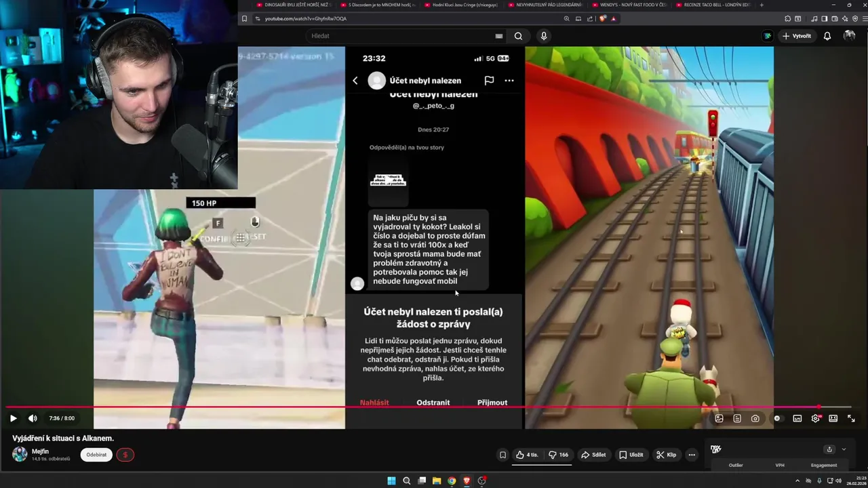The image size is (868, 488).
Task: Click the transcript page icon in the player toolbar
Action: 737,418
